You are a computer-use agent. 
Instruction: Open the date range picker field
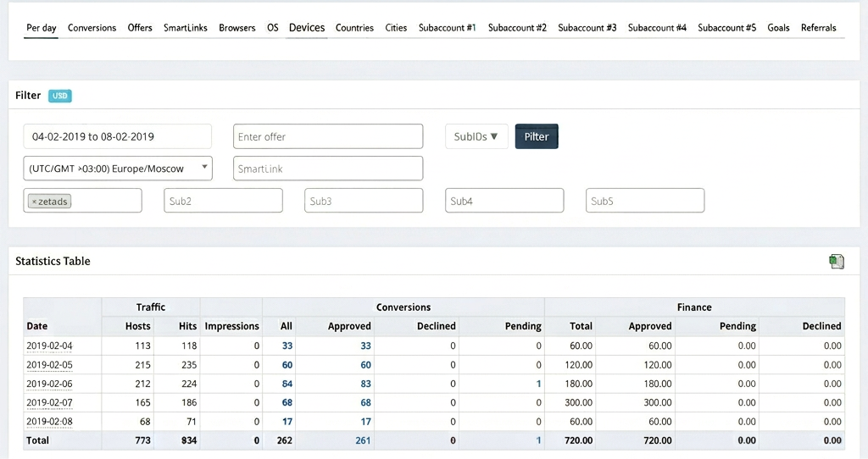click(117, 136)
